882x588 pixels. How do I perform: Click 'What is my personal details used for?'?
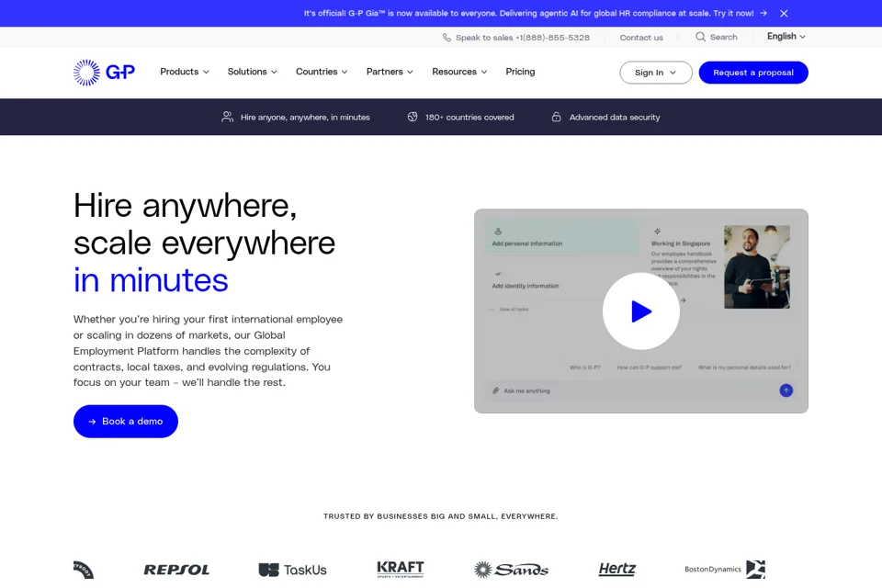click(744, 367)
